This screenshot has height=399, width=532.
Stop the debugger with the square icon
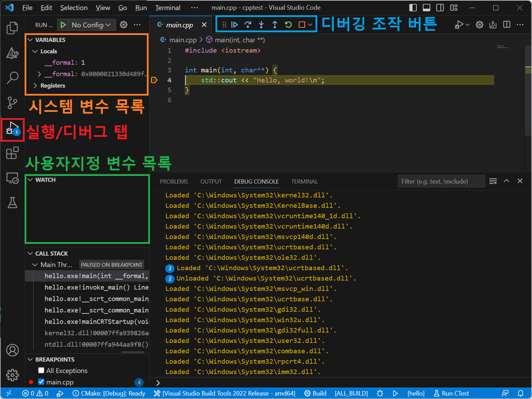(x=302, y=25)
